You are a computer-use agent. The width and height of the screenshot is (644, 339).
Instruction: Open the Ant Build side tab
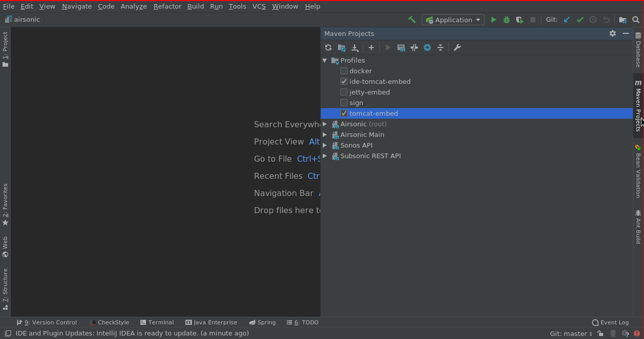tap(638, 227)
